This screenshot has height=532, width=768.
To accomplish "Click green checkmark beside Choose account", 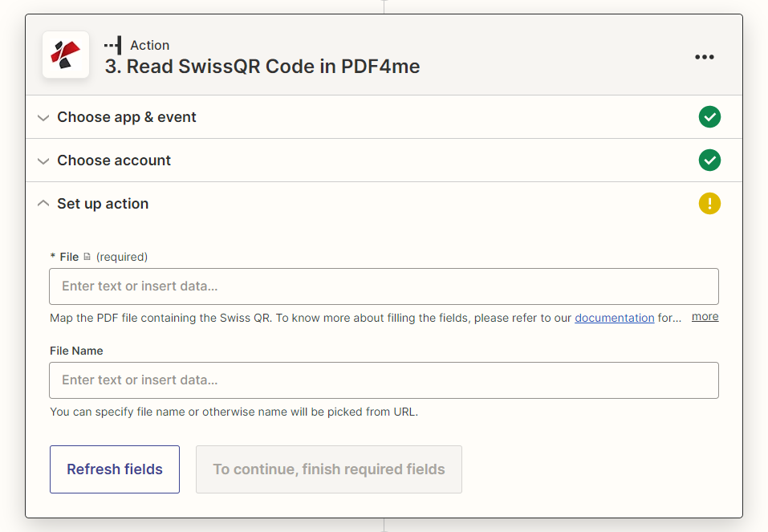I will click(x=709, y=160).
